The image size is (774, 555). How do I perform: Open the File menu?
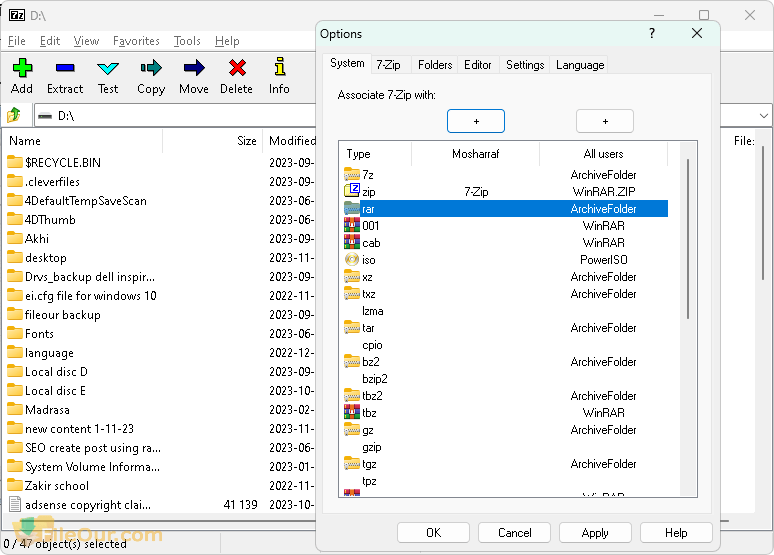pyautogui.click(x=16, y=40)
